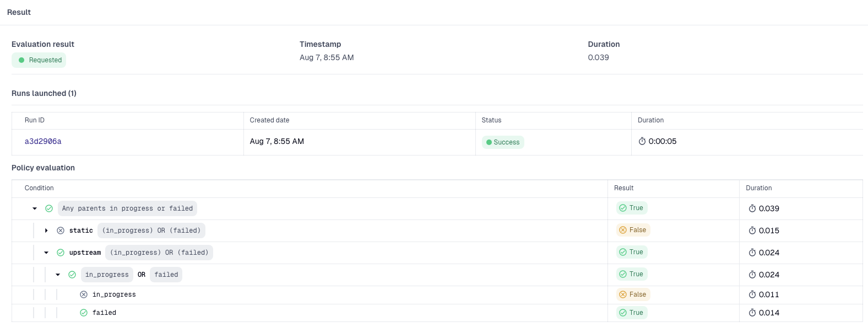The height and width of the screenshot is (327, 868).
Task: Click the 'Run ID' column header
Action: 35,120
